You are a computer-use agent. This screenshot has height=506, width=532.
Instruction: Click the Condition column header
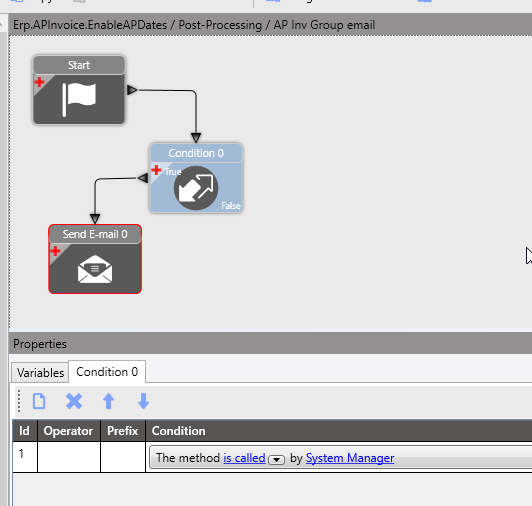[339, 431]
